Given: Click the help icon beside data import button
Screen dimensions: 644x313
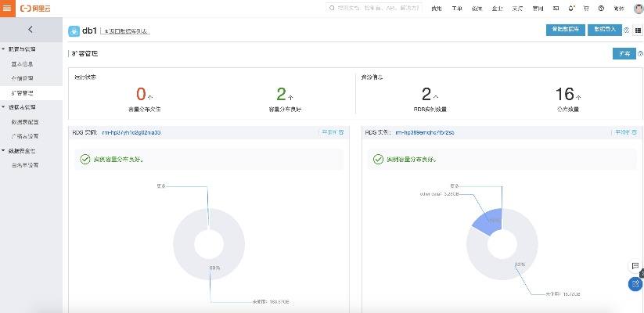Looking at the screenshot, I should [626, 30].
